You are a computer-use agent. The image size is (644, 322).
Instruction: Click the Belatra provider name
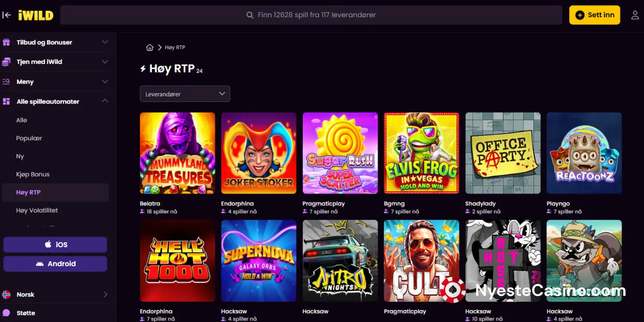(x=150, y=204)
